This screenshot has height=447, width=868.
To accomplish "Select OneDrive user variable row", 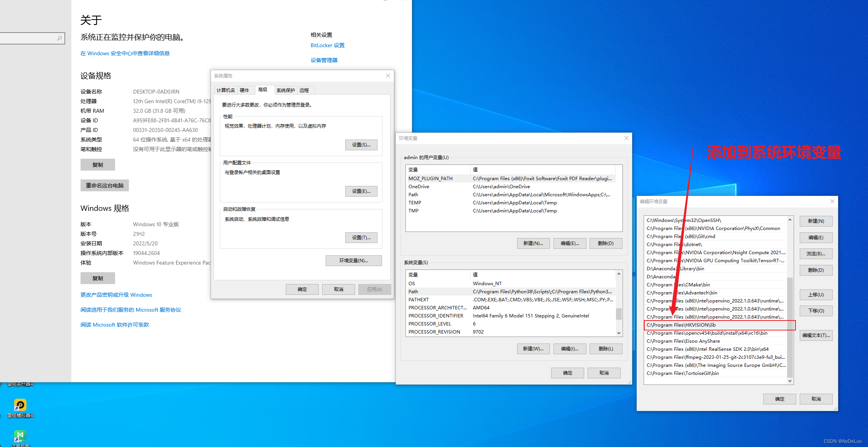I will [511, 187].
